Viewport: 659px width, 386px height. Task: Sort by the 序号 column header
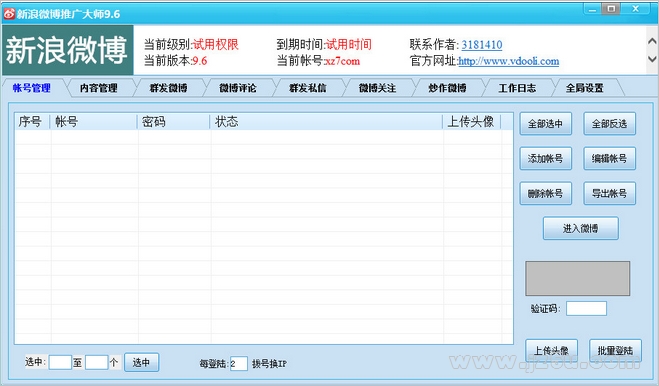32,122
